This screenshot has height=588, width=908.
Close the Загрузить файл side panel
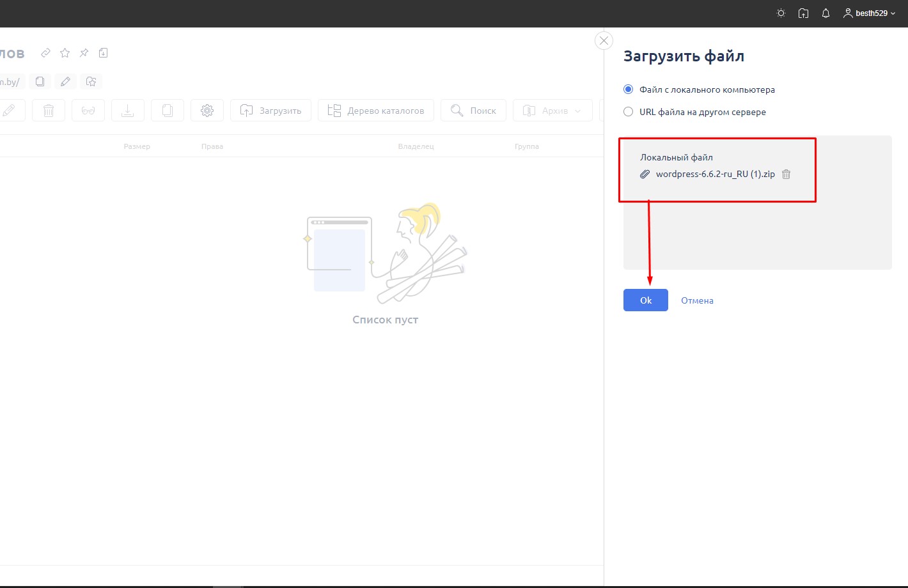(x=604, y=41)
